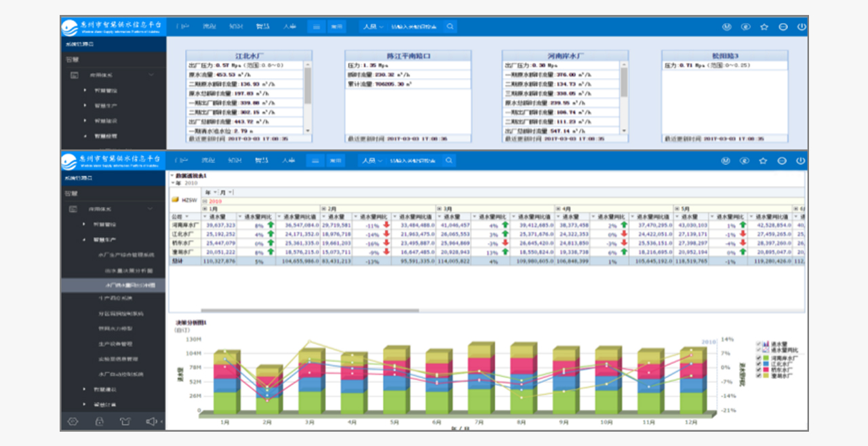This screenshot has height=446, width=868.
Task: Open the shirt theme icon at the sidebar bottom
Action: point(125,422)
